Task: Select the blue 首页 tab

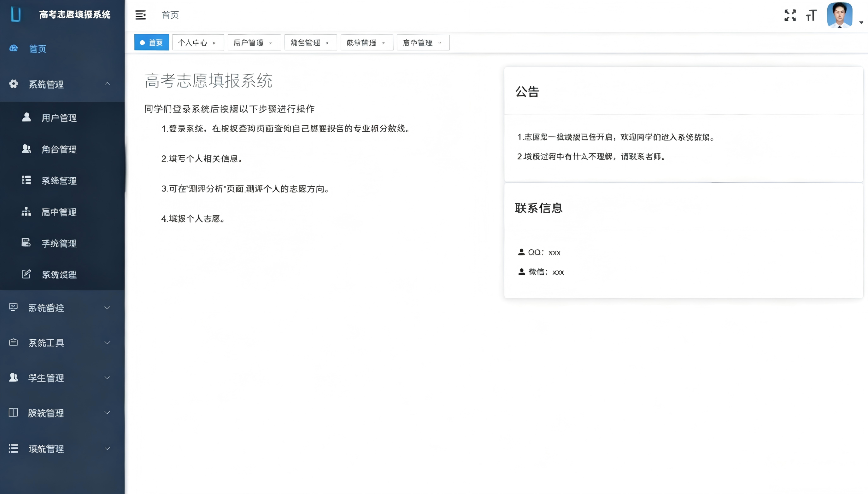Action: pyautogui.click(x=151, y=43)
